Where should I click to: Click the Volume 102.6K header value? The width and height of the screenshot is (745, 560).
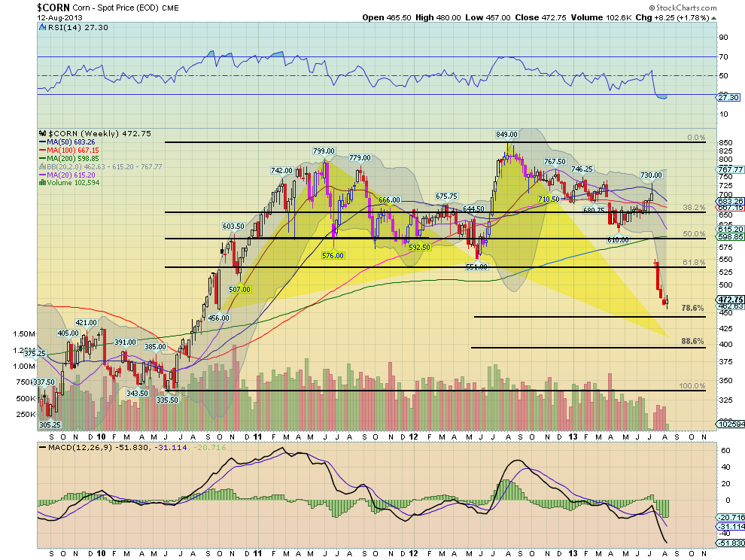point(601,17)
